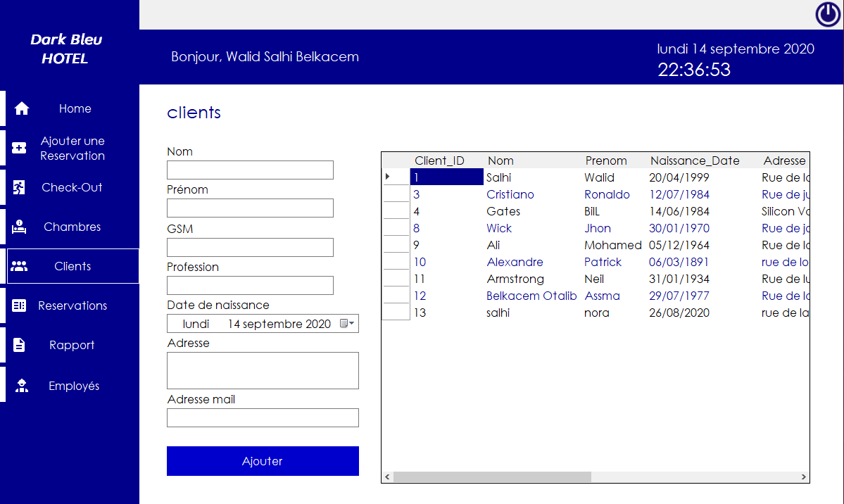Select the selected Client_ID cell '1'

(447, 177)
